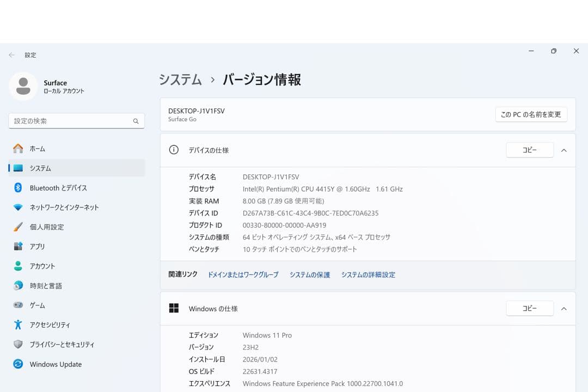
Task: Click the アクセシビリティ figure icon
Action: [18, 324]
